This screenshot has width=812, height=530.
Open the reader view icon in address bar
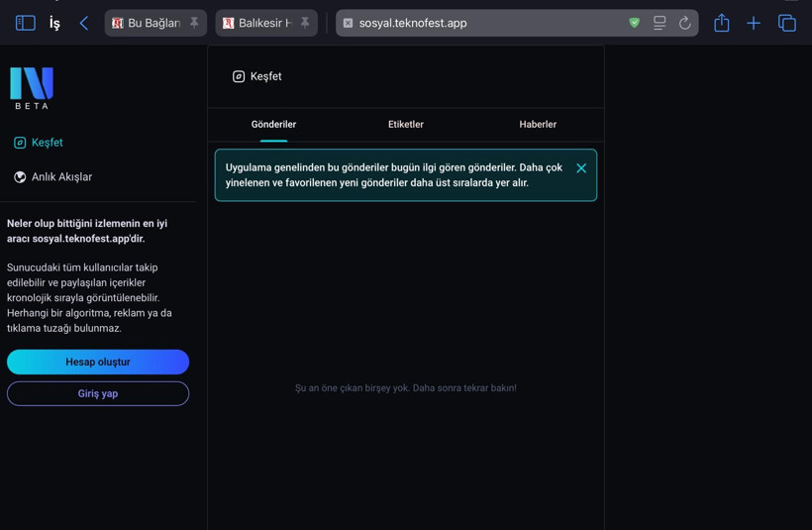660,23
